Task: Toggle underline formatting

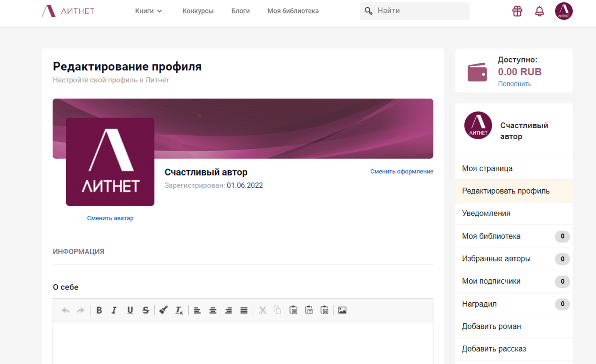Action: pos(130,310)
